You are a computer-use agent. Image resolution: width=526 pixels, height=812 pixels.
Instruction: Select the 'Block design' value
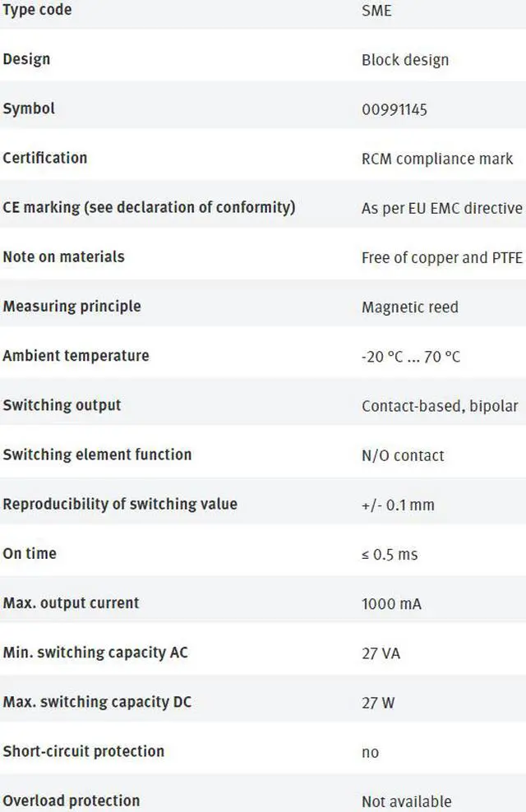coord(404,60)
